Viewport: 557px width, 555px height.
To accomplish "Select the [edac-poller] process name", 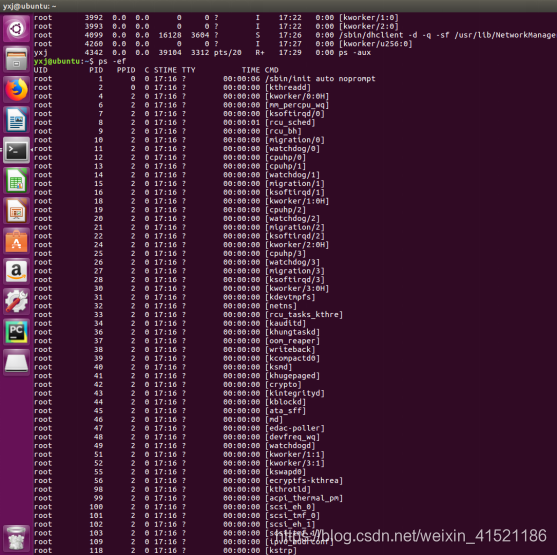I will click(x=294, y=428).
